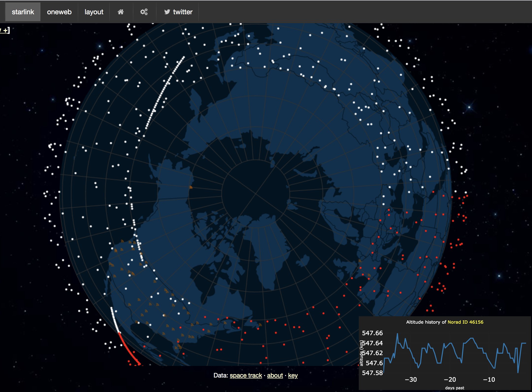
Task: Open the about link
Action: (275, 375)
